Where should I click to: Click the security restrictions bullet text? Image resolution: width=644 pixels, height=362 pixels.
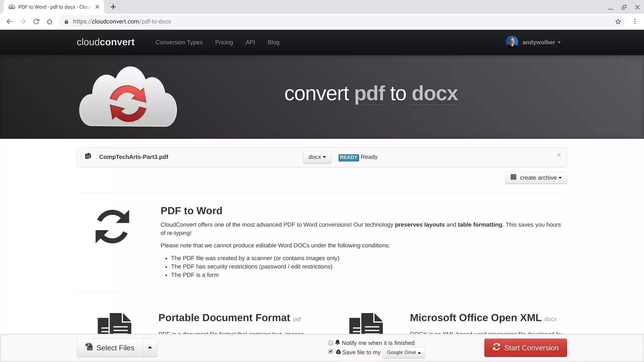(252, 266)
